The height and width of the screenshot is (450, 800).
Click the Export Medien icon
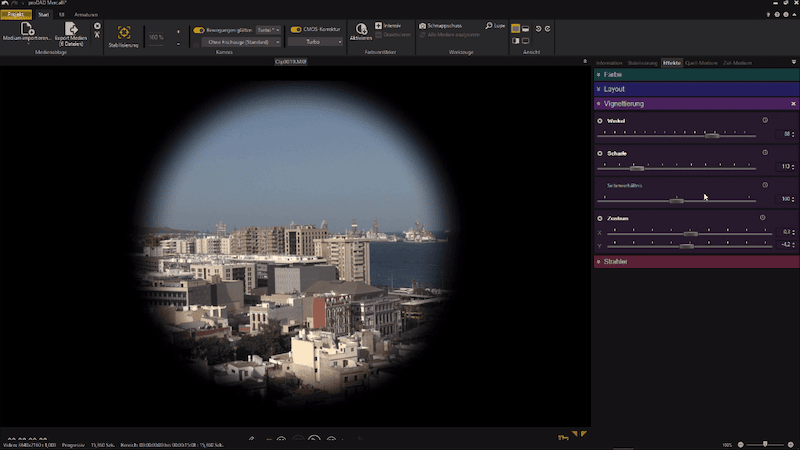tap(71, 30)
